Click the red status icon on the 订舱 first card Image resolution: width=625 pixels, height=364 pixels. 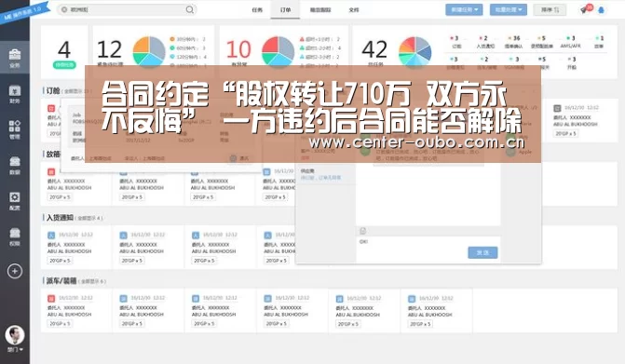coord(51,108)
